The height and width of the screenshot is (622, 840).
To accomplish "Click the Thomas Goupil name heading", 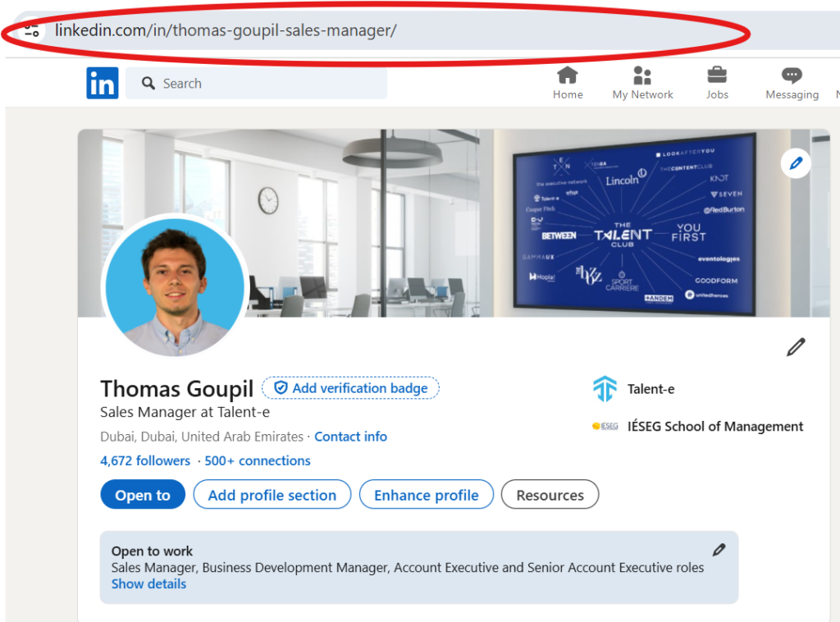I will (x=177, y=388).
